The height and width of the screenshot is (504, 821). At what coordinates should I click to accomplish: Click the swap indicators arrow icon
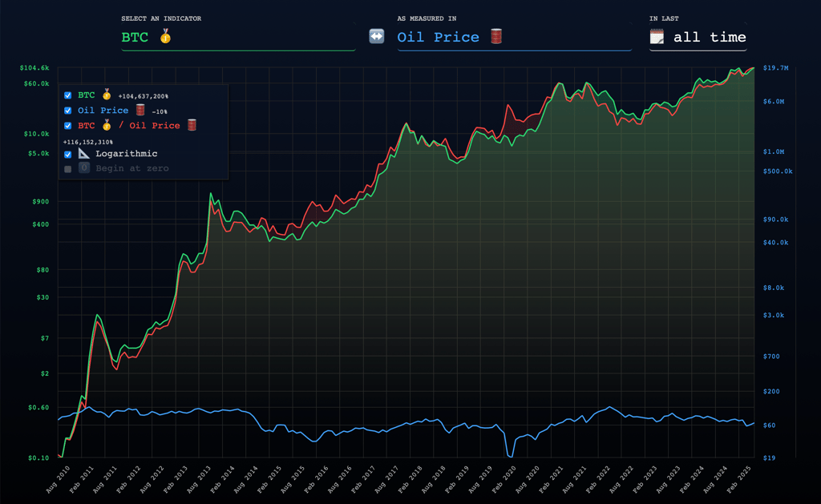(x=377, y=36)
